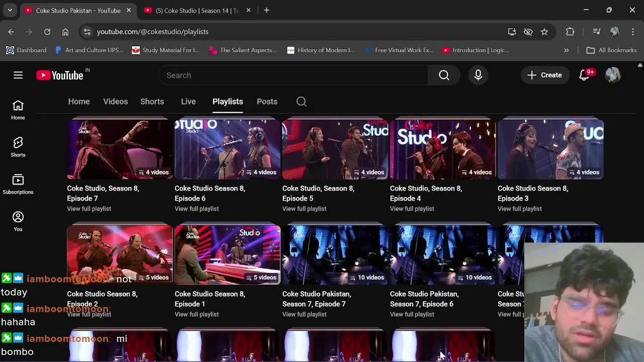Viewport: 644px width, 362px height.
Task: Select the Playlists tab
Action: click(x=227, y=102)
